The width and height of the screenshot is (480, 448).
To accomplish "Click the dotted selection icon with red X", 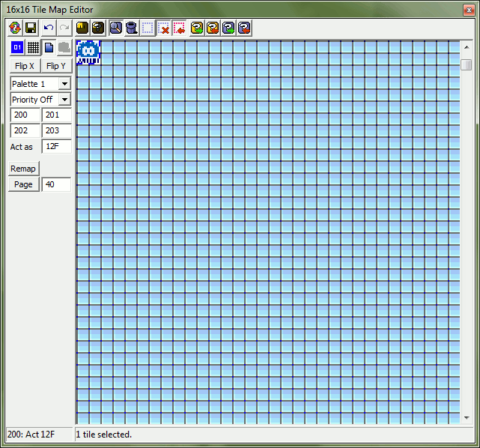I will (163, 28).
